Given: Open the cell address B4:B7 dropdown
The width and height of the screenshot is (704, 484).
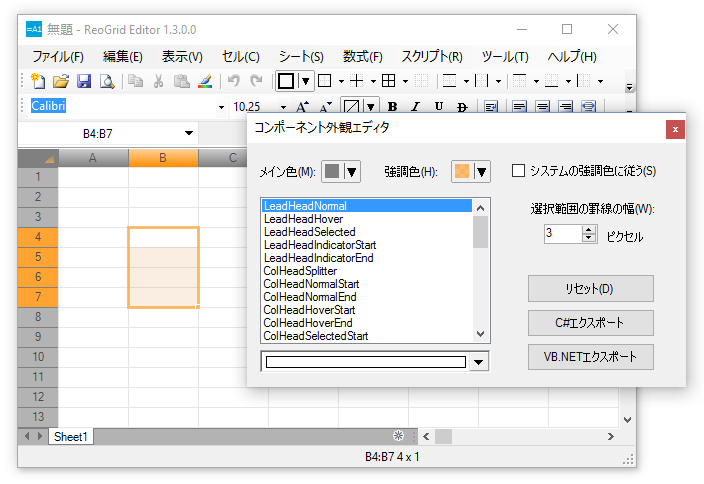Looking at the screenshot, I should [189, 133].
